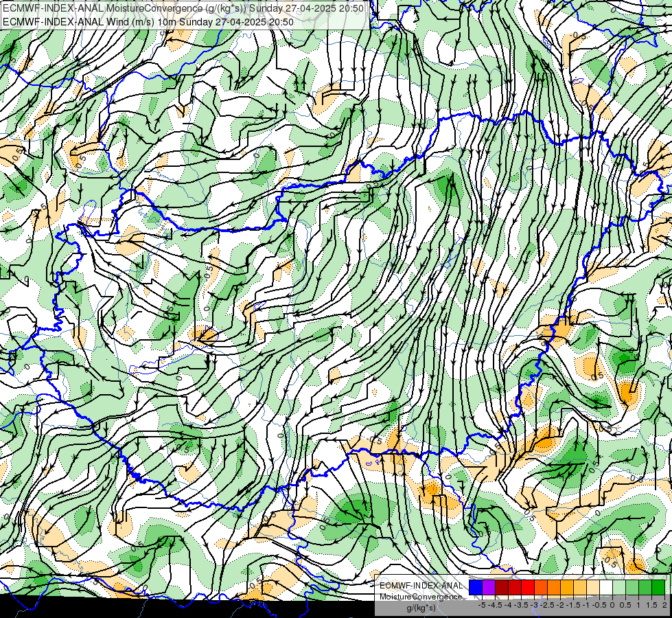Select legend swatch between -3.5 and -3
Viewport: 672px width, 618px height.
click(515, 588)
